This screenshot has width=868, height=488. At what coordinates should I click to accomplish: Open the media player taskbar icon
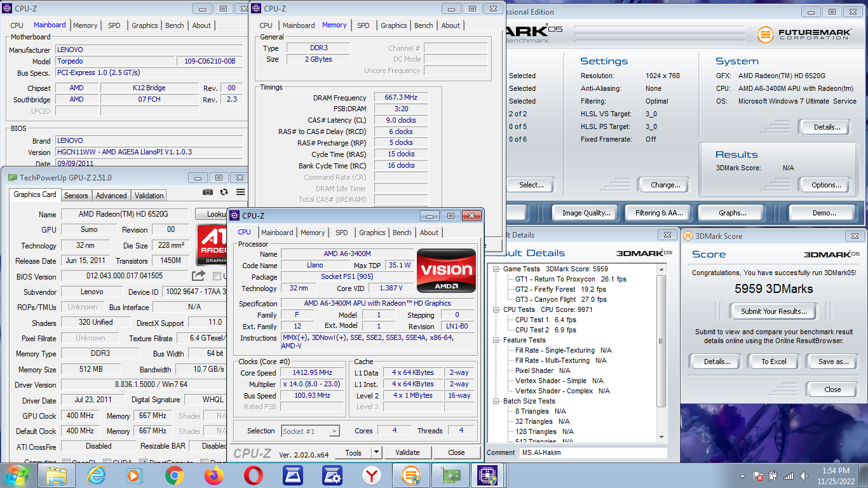[x=135, y=475]
